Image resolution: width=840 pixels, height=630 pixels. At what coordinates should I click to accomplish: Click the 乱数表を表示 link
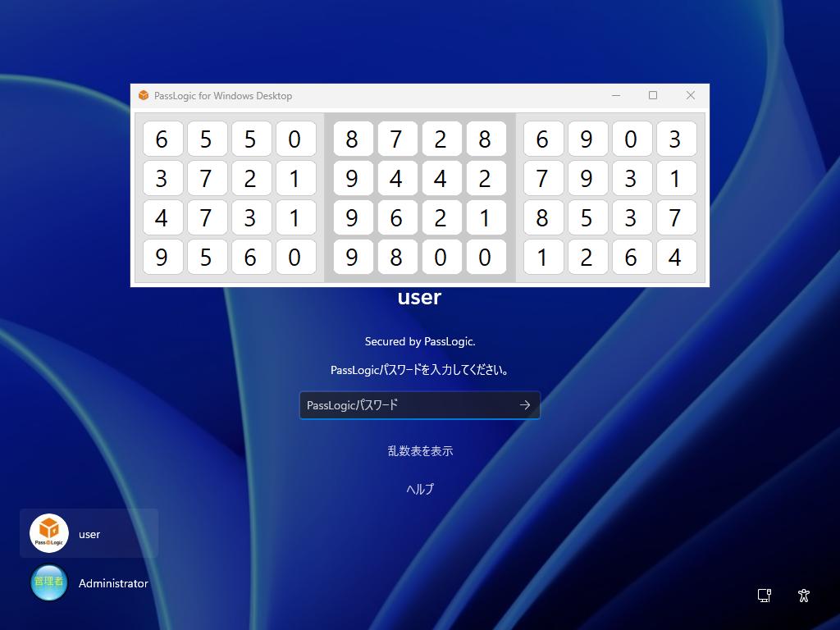(x=420, y=451)
